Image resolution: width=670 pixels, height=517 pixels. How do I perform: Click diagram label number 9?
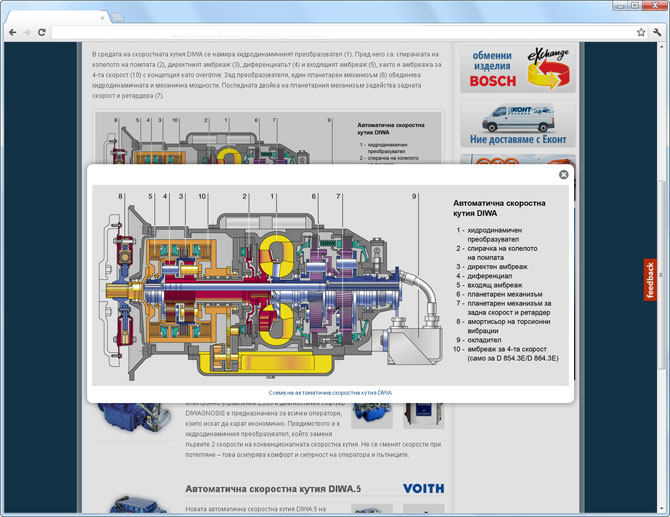tap(414, 197)
